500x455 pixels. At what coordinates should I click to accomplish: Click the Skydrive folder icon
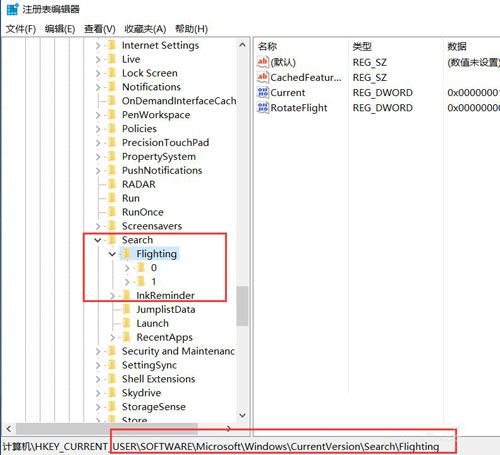[112, 393]
